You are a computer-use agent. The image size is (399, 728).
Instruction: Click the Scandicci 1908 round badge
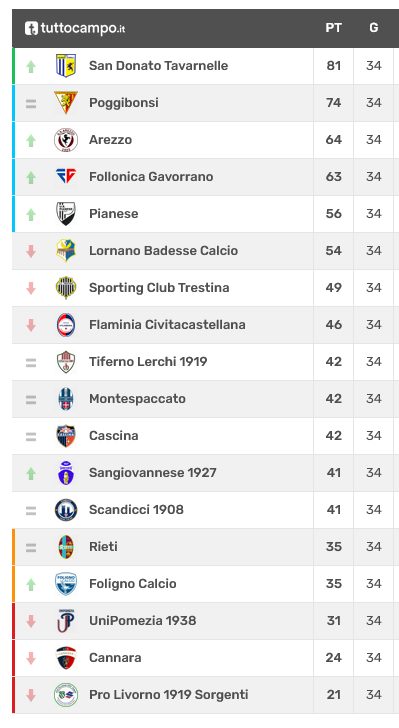point(66,509)
